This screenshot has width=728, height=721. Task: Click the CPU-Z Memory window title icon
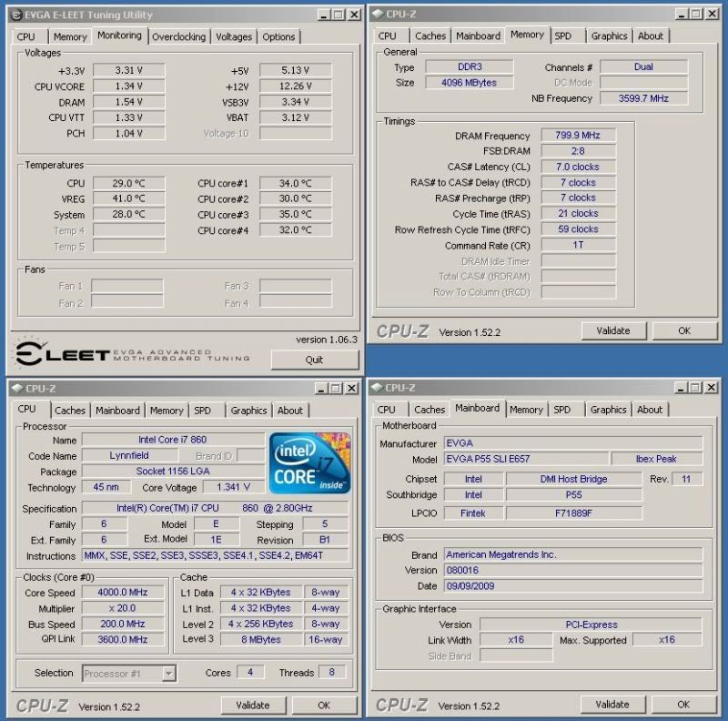(378, 14)
